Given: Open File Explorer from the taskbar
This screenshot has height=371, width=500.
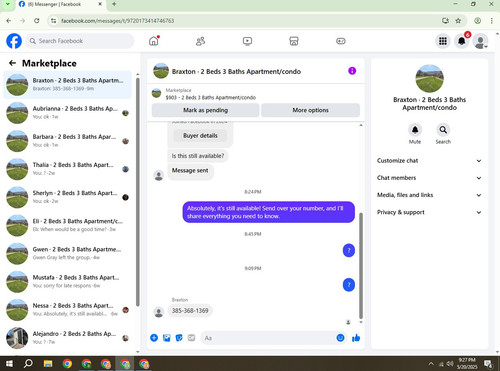Looking at the screenshot, I should coord(48,363).
